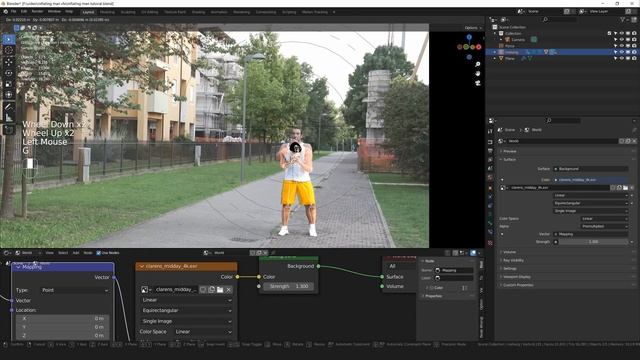This screenshot has height=360, width=640.
Task: Open the World properties tab icon
Action: coord(490,178)
